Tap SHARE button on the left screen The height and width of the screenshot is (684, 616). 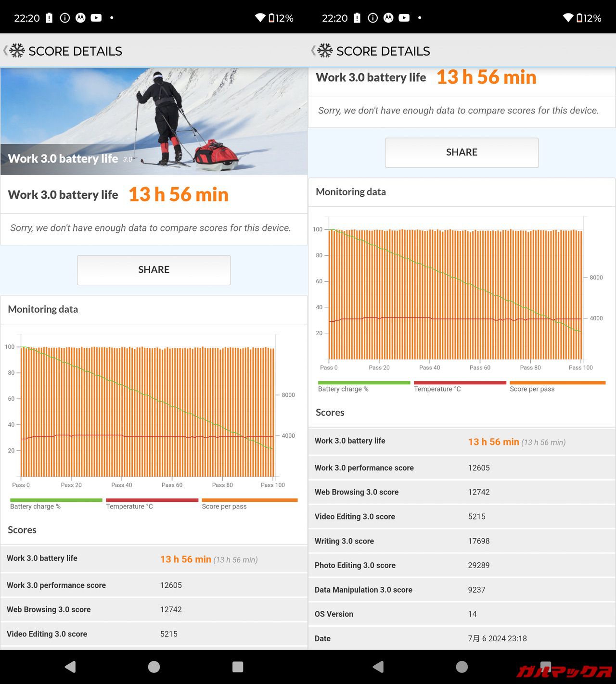[154, 270]
